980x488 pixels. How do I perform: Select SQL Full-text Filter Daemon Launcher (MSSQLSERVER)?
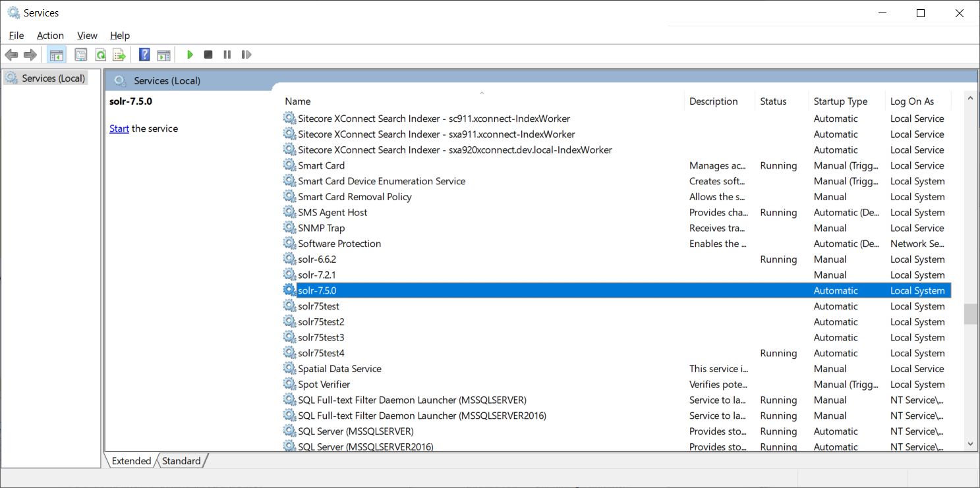pyautogui.click(x=412, y=400)
